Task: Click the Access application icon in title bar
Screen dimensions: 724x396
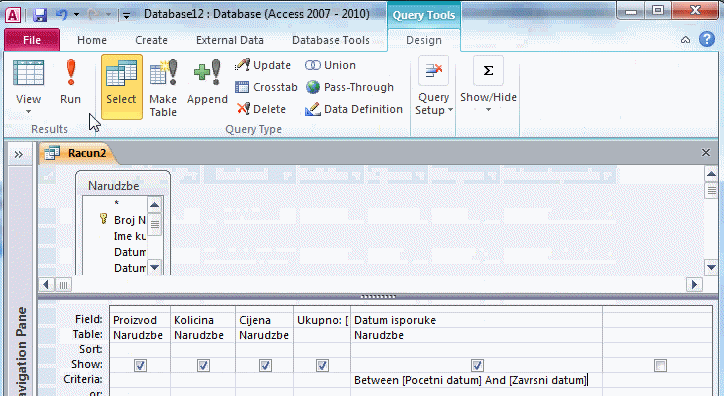Action: point(13,14)
